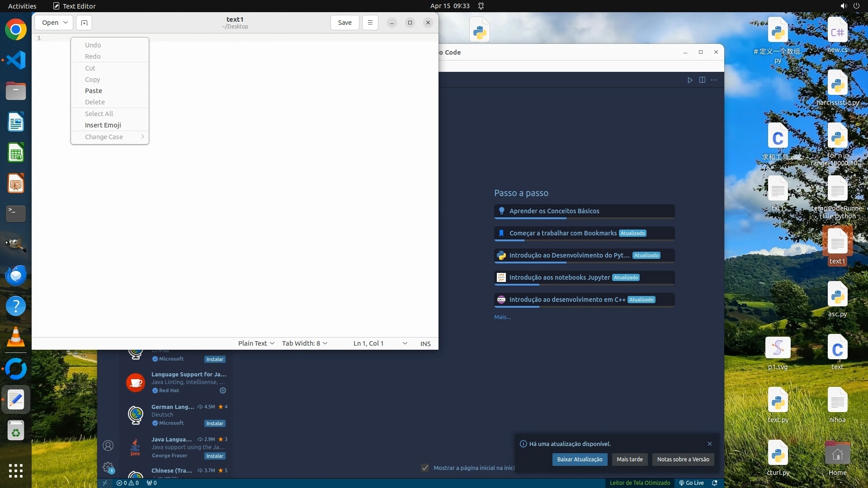868x488 pixels.
Task: Click the Red Hat extension gear icon
Action: click(222, 390)
